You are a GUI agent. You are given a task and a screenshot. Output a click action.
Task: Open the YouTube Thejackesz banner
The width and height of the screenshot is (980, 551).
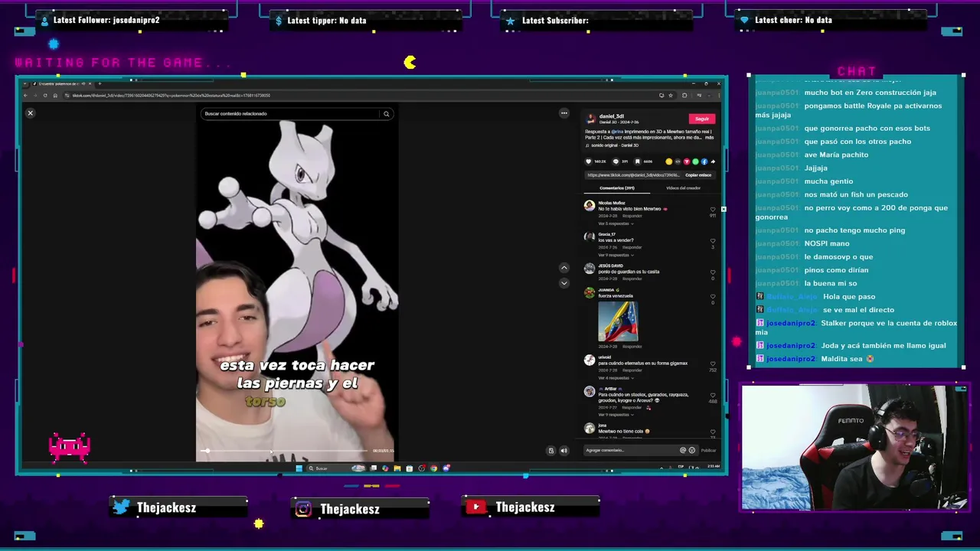tap(531, 507)
